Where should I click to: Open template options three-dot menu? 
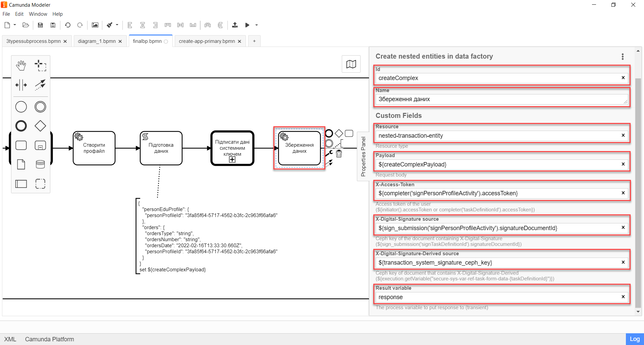pos(623,57)
